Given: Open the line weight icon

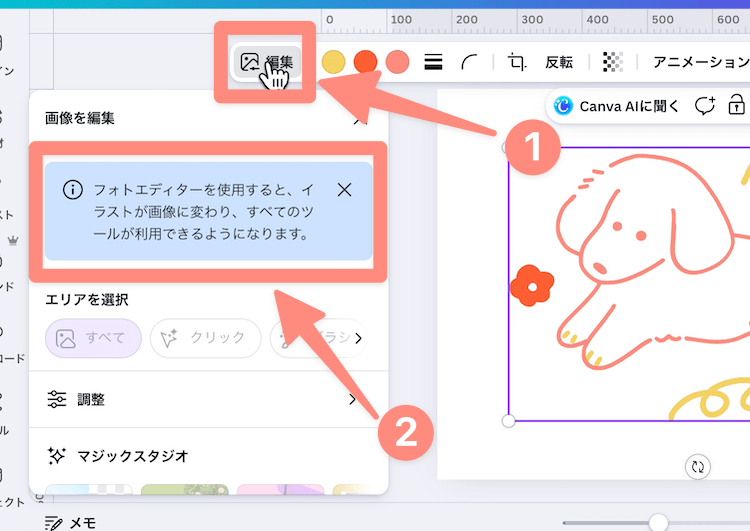Looking at the screenshot, I should tap(433, 62).
